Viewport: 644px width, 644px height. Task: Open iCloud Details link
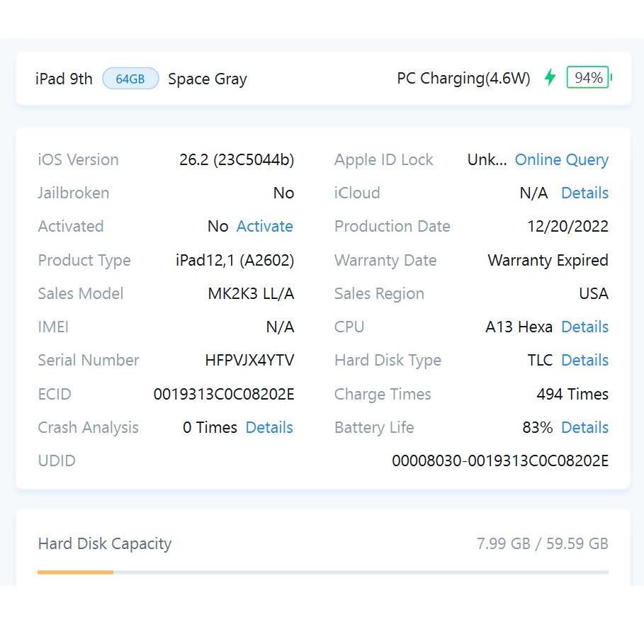(584, 193)
